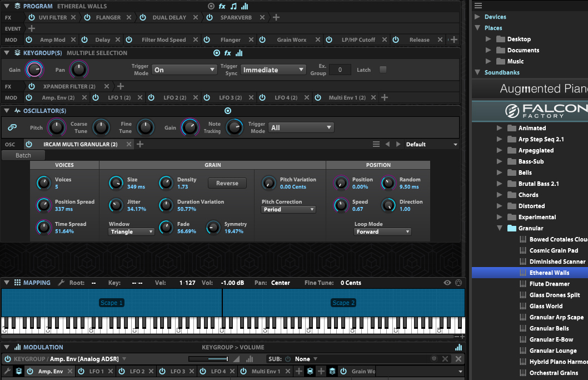The height and width of the screenshot is (380, 588).
Task: Select LFO 3 (2) tab in Keygroup MOD row
Action: click(x=230, y=97)
